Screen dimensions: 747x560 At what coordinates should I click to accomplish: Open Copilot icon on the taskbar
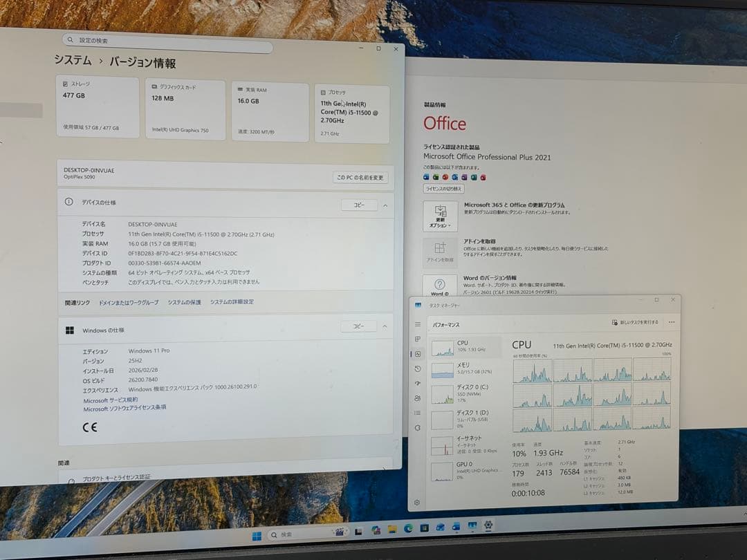point(376,530)
